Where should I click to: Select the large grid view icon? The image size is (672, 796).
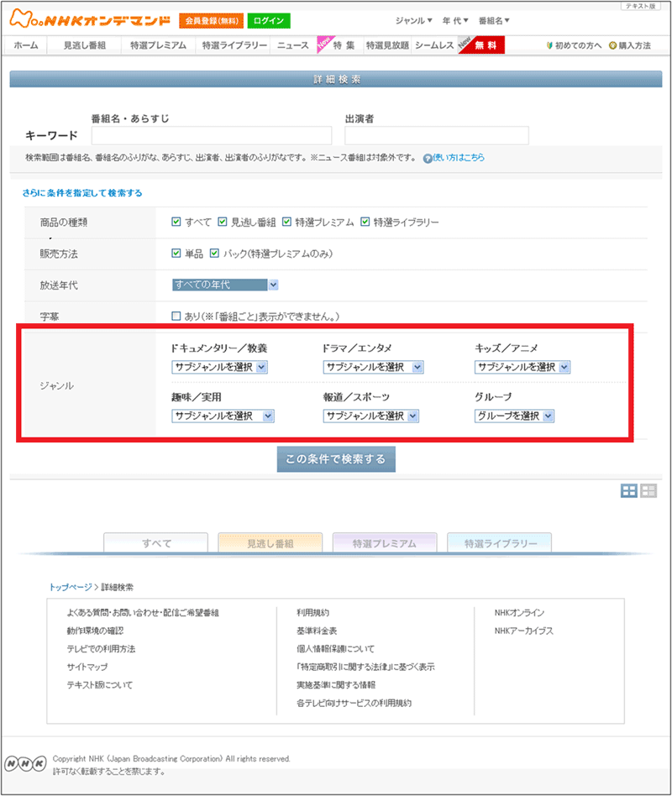(629, 490)
